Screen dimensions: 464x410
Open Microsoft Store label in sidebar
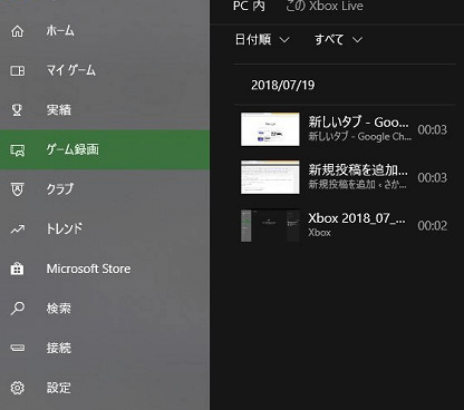(x=88, y=269)
